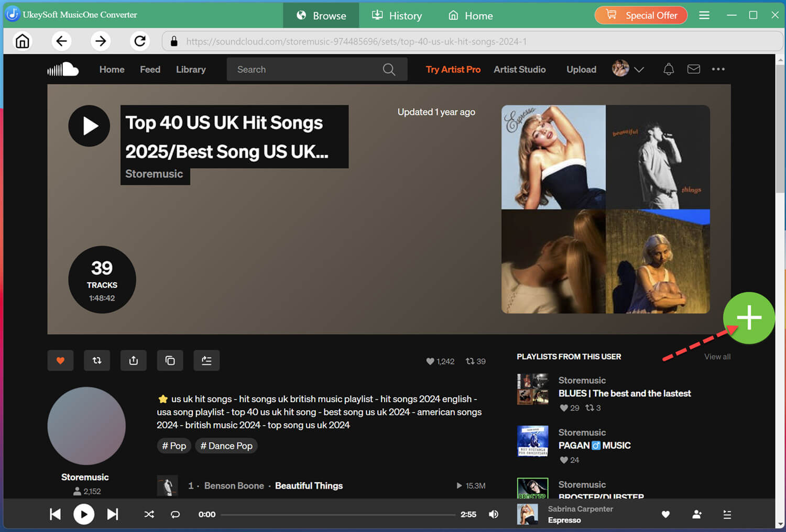Screen dimensions: 786x532
Task: Share the playlist using the share icon
Action: coord(134,360)
